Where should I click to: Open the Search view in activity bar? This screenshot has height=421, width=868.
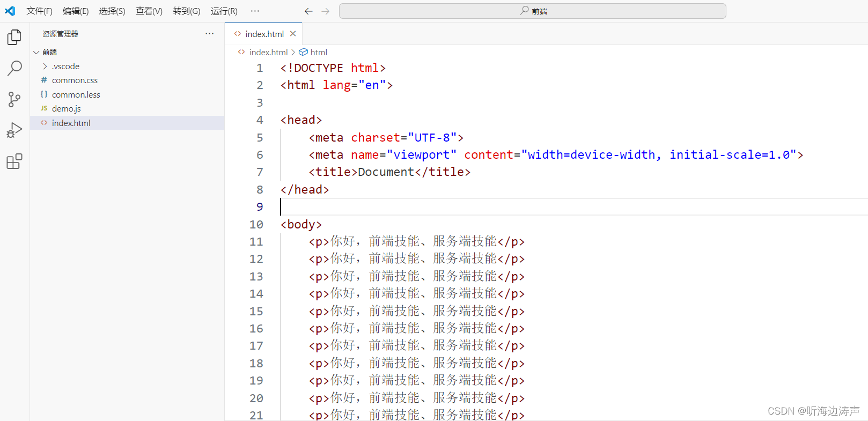[14, 68]
